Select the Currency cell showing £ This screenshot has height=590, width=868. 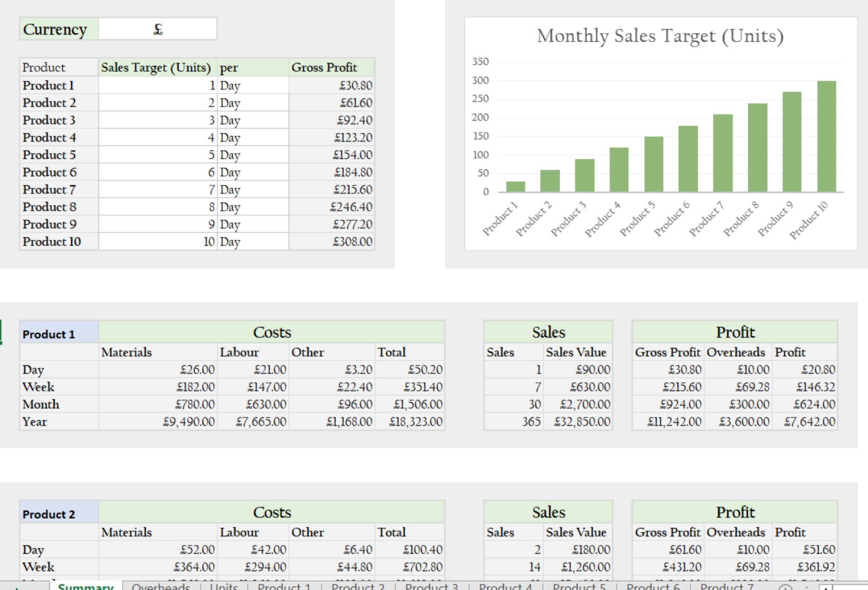pyautogui.click(x=158, y=29)
